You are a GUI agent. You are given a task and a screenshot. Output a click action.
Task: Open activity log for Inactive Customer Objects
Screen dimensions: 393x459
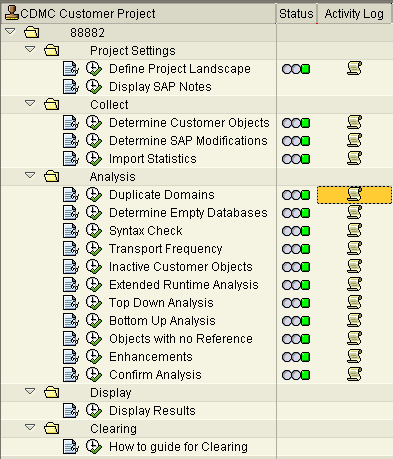354,266
